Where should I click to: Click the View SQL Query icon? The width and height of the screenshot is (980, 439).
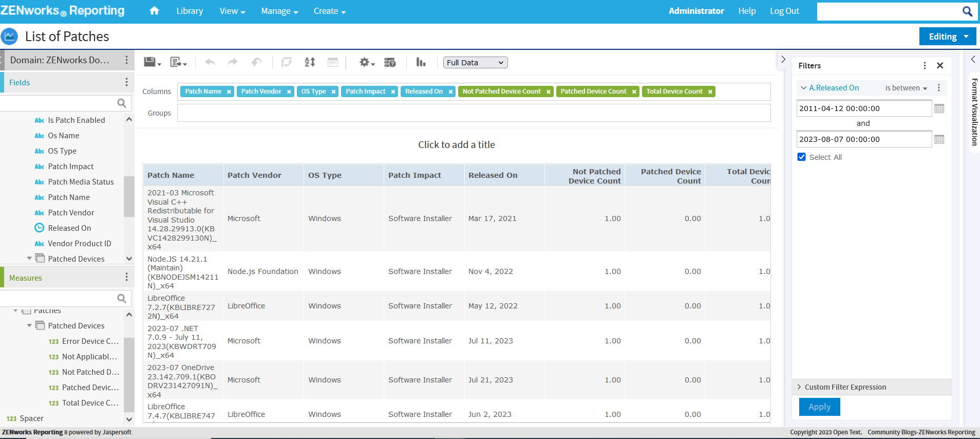pyautogui.click(x=390, y=62)
